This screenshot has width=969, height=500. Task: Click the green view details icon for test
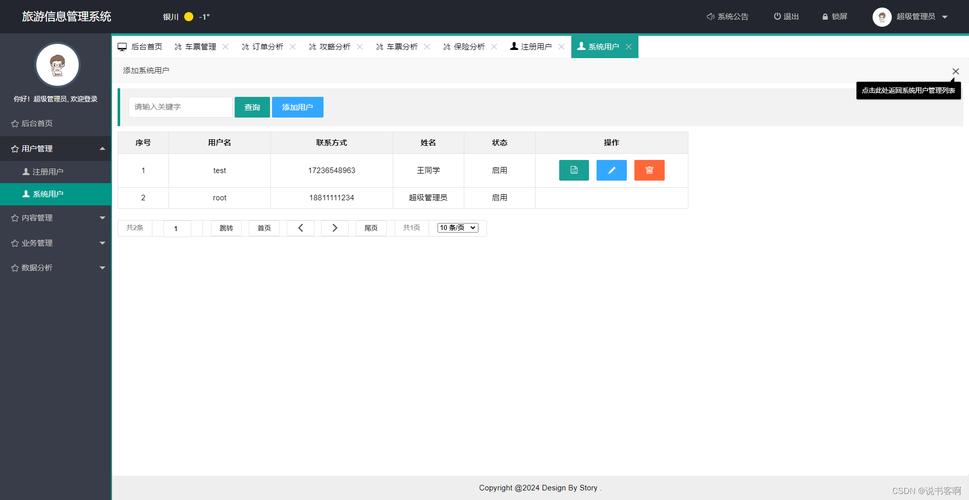click(574, 170)
